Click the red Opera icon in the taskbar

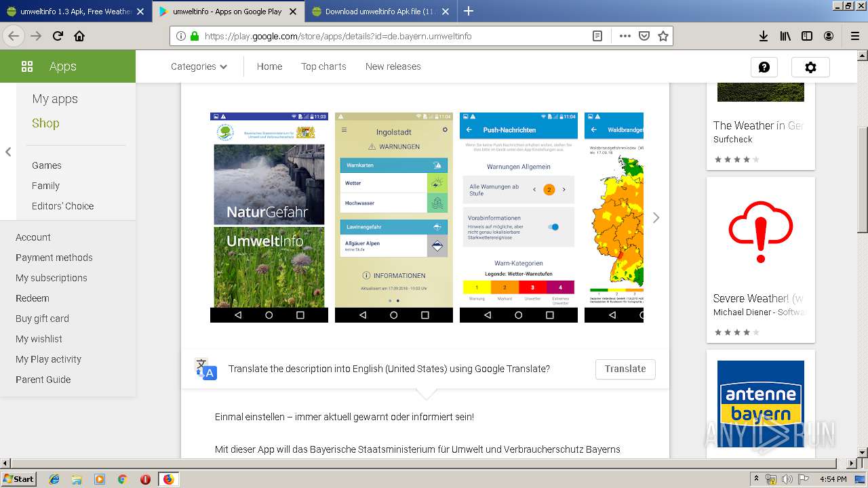click(145, 479)
